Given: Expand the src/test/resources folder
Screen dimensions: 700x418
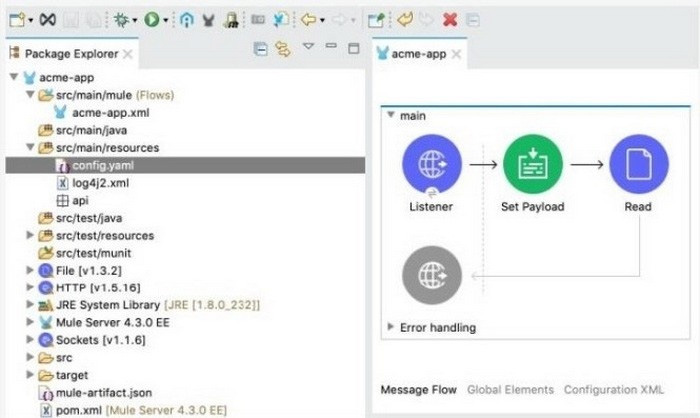Looking at the screenshot, I should pos(30,234).
